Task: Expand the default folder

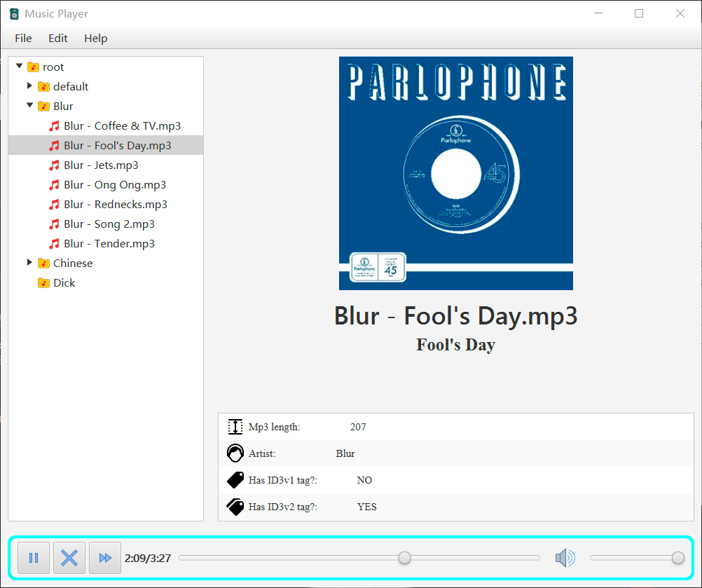Action: 29,86
